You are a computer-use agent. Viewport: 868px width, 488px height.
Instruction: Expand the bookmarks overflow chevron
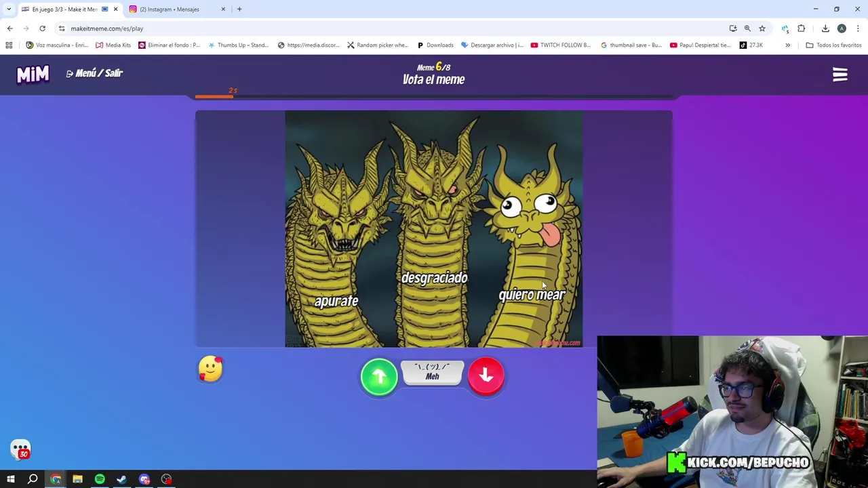click(x=787, y=45)
